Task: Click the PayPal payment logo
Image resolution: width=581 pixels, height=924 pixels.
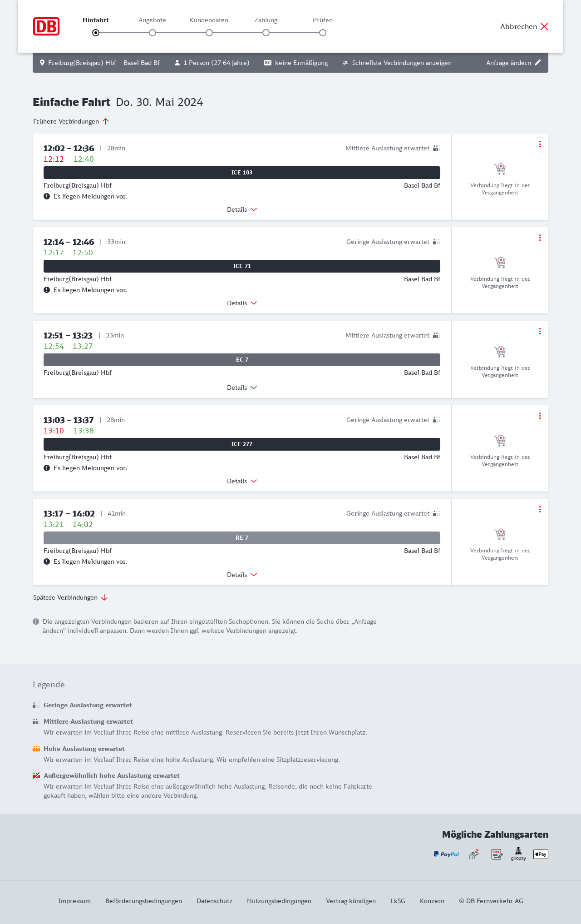Action: click(446, 854)
